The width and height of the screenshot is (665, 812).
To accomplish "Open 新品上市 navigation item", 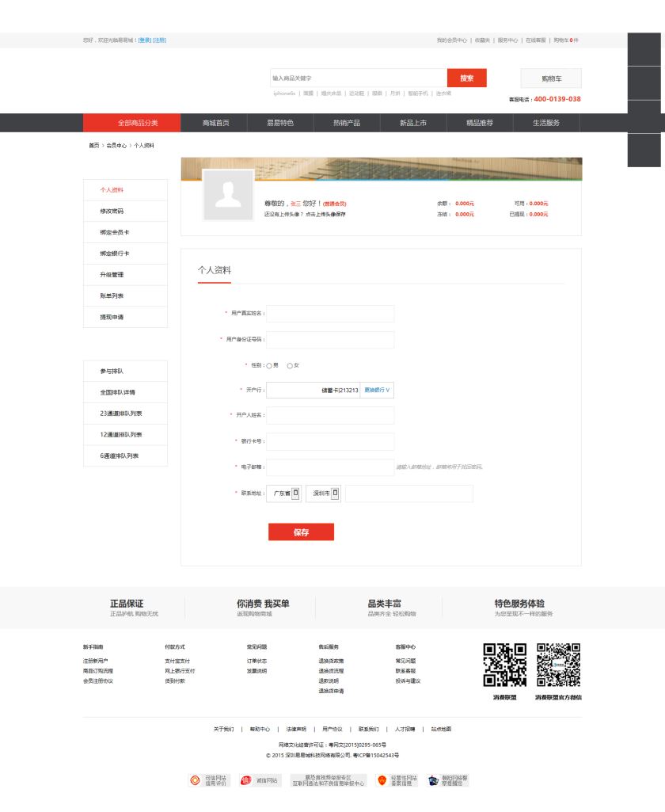I will [x=413, y=123].
